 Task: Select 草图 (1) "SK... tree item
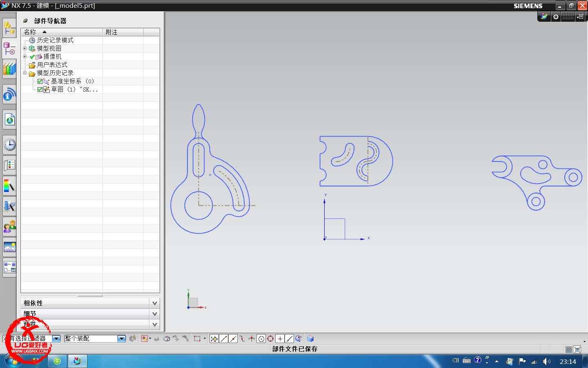click(x=74, y=90)
